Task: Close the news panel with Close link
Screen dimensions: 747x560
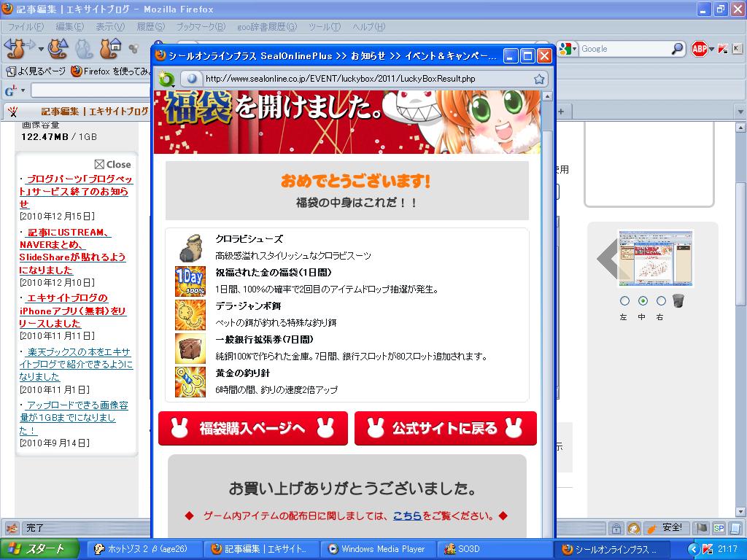Action: coord(113,164)
